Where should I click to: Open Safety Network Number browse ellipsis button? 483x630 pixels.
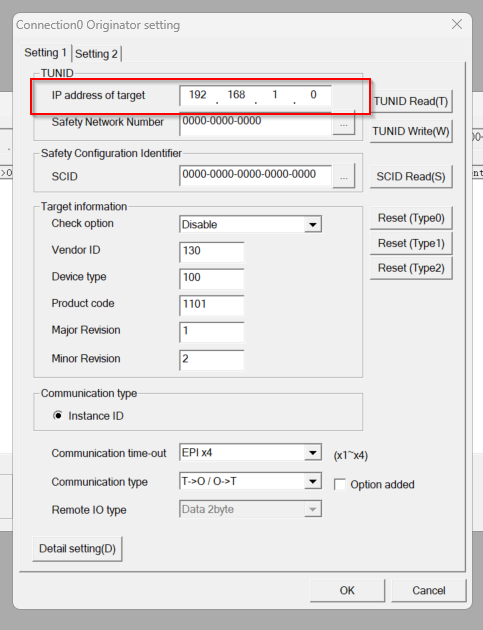click(344, 124)
